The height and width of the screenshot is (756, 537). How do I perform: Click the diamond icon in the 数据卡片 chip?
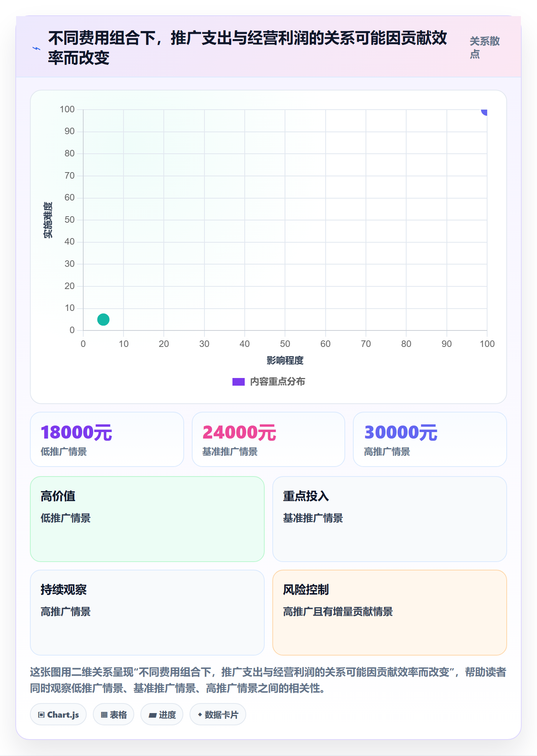(200, 715)
